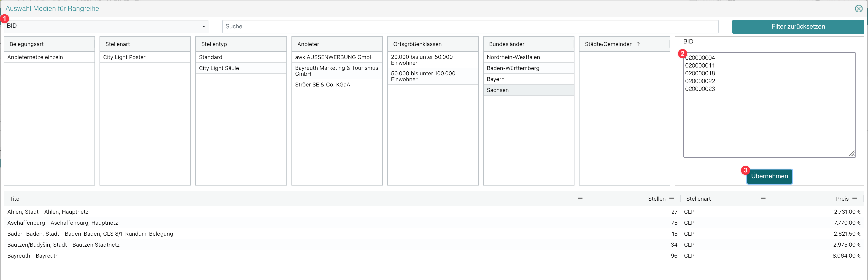The image size is (868, 280).
Task: Open the Titel column menu icon
Action: pos(580,199)
